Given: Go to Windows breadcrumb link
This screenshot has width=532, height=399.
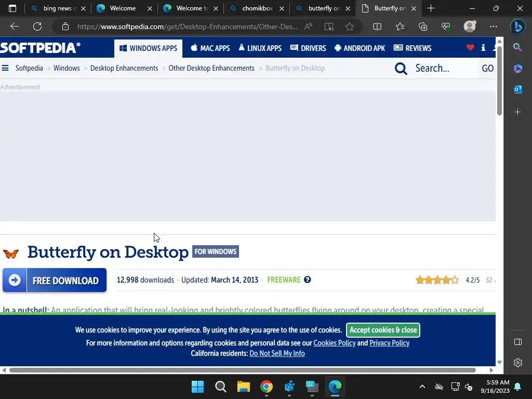Looking at the screenshot, I should click(66, 68).
